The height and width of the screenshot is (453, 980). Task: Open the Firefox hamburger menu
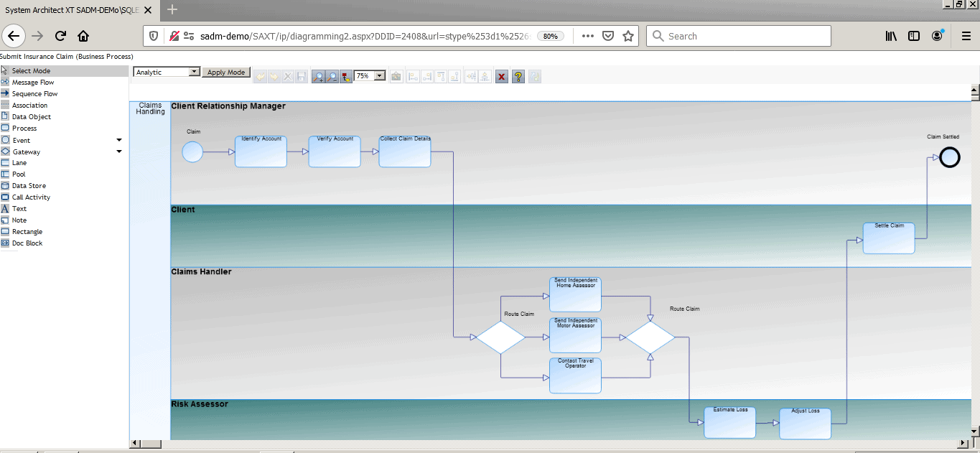click(966, 36)
